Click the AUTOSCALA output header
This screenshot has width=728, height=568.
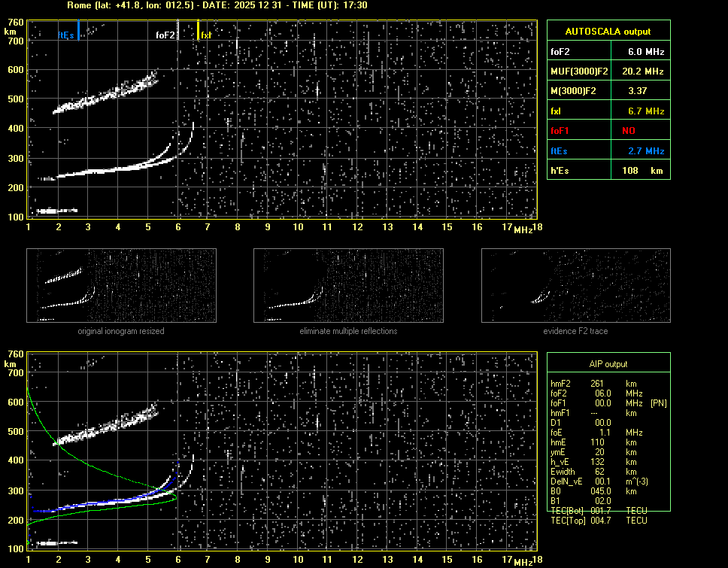tap(608, 32)
